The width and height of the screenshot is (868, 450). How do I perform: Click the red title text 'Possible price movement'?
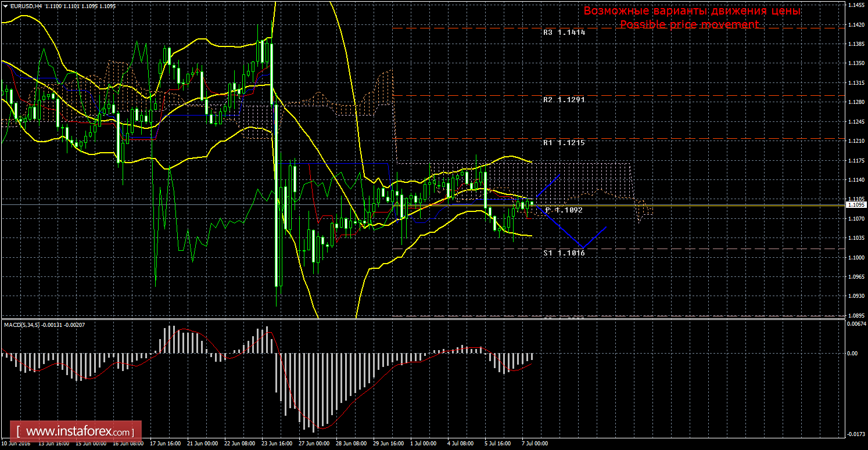tap(689, 24)
